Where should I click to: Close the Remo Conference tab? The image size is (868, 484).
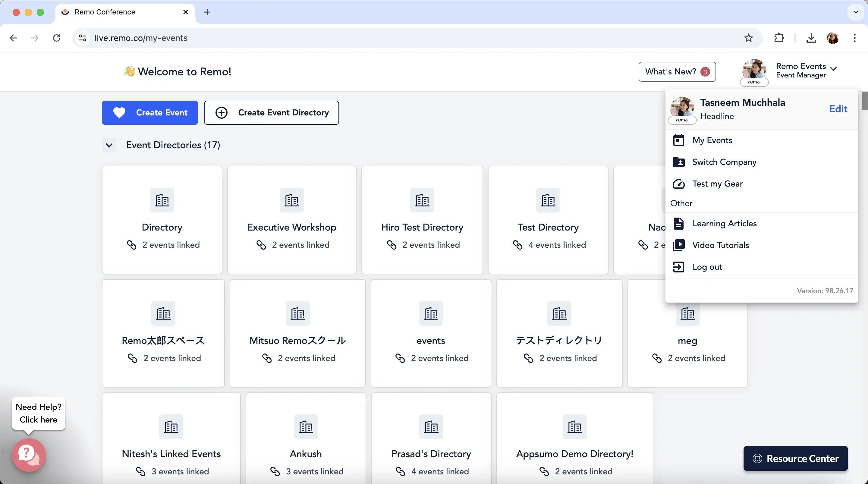[x=185, y=12]
